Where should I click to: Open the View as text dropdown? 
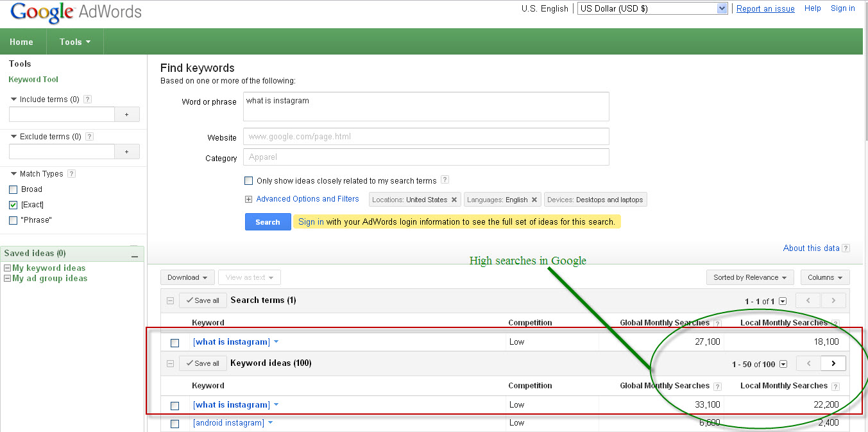click(x=250, y=277)
